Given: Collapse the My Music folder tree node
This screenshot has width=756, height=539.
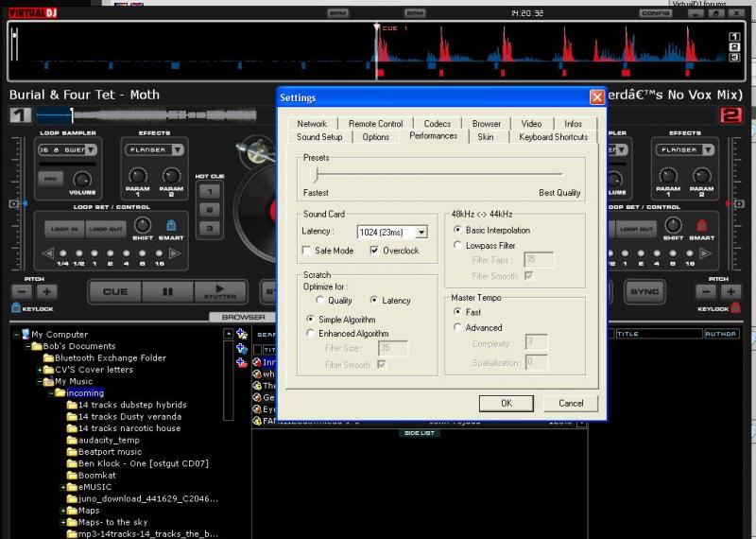Looking at the screenshot, I should coord(40,381).
